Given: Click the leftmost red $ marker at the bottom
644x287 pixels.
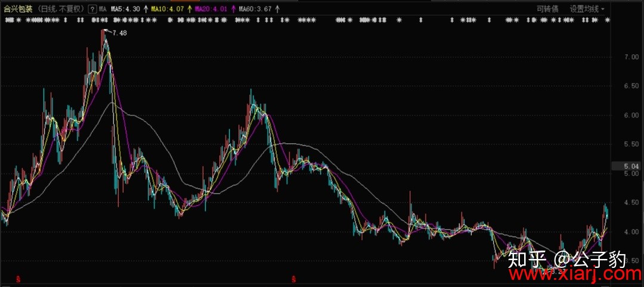Looking at the screenshot, I should 18,280.
